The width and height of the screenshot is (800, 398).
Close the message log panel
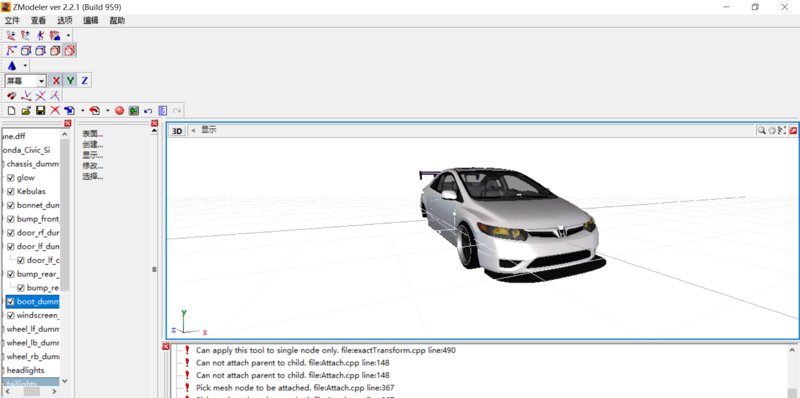(166, 347)
